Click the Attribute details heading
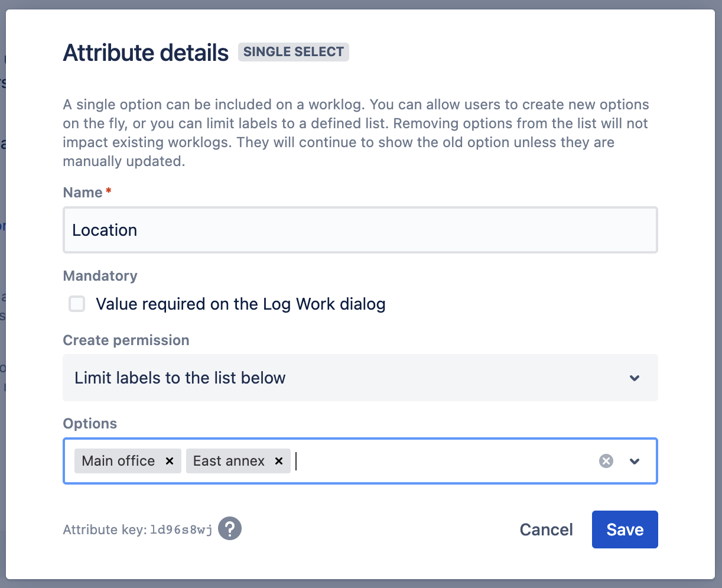 click(x=145, y=53)
